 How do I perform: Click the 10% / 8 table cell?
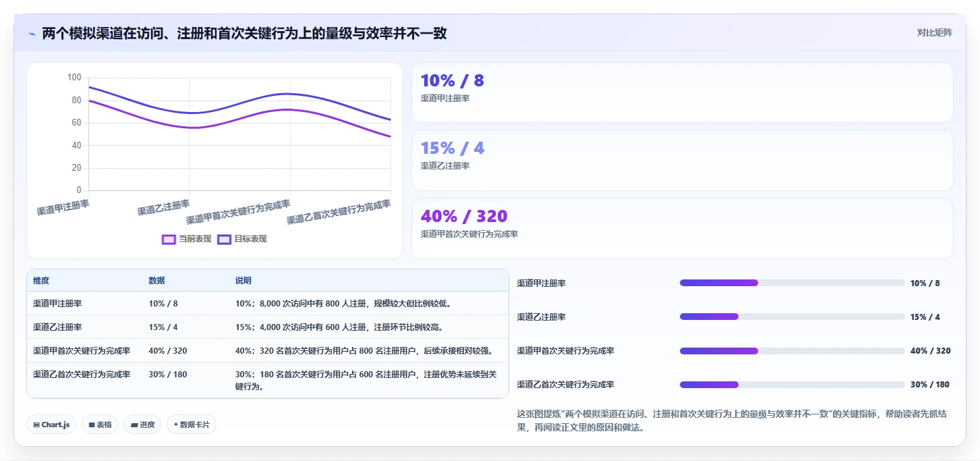[163, 304]
